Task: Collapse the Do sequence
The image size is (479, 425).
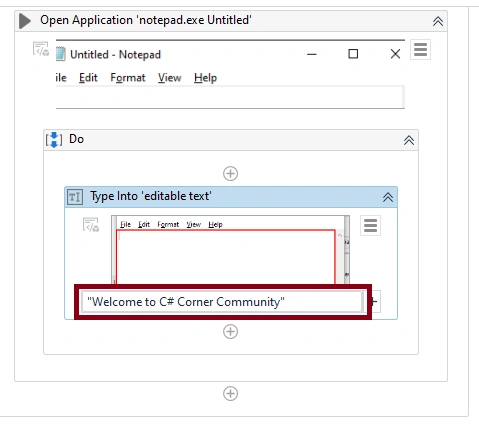Action: coord(409,140)
